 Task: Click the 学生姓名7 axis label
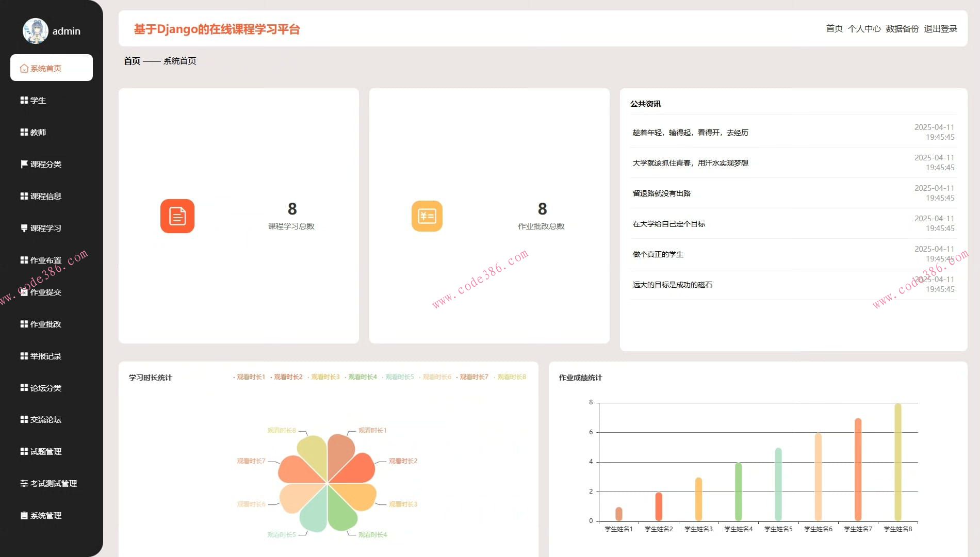coord(858,529)
